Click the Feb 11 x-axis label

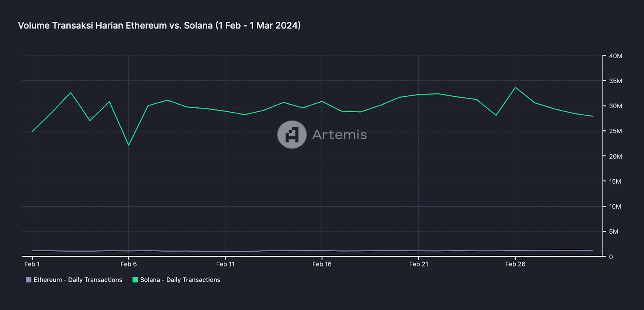pyautogui.click(x=225, y=264)
